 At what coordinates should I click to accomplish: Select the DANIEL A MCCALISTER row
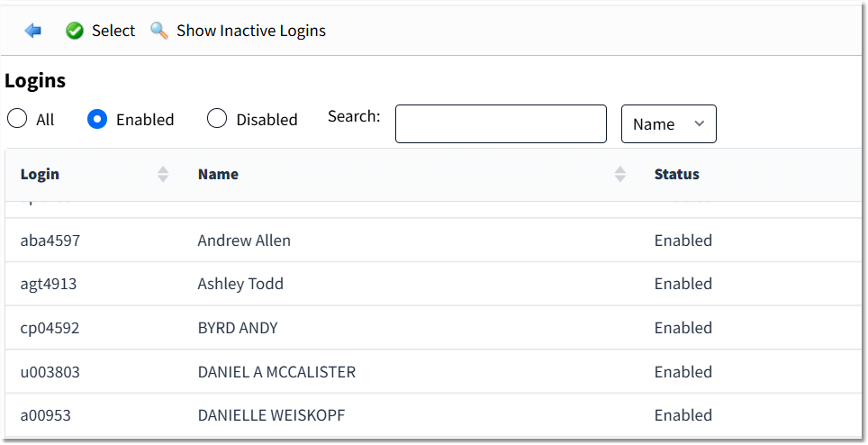coord(433,371)
